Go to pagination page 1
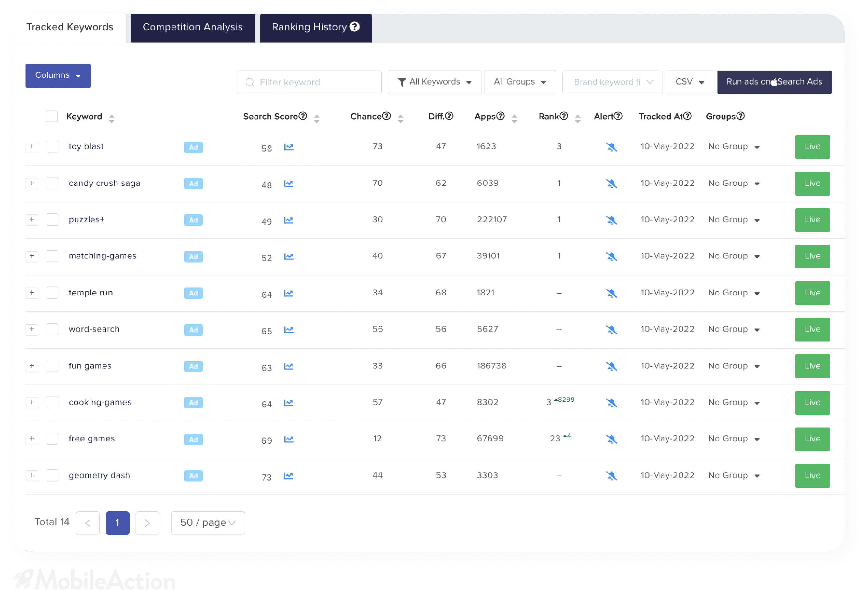The height and width of the screenshot is (590, 868). (x=117, y=523)
